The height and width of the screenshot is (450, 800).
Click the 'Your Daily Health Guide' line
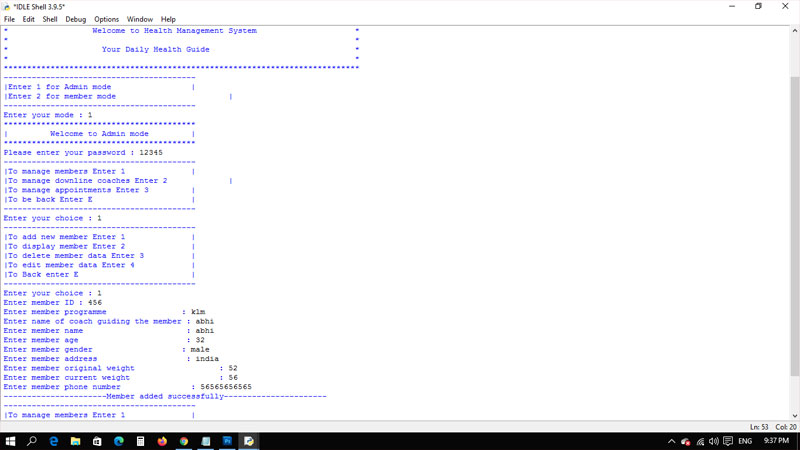(156, 49)
